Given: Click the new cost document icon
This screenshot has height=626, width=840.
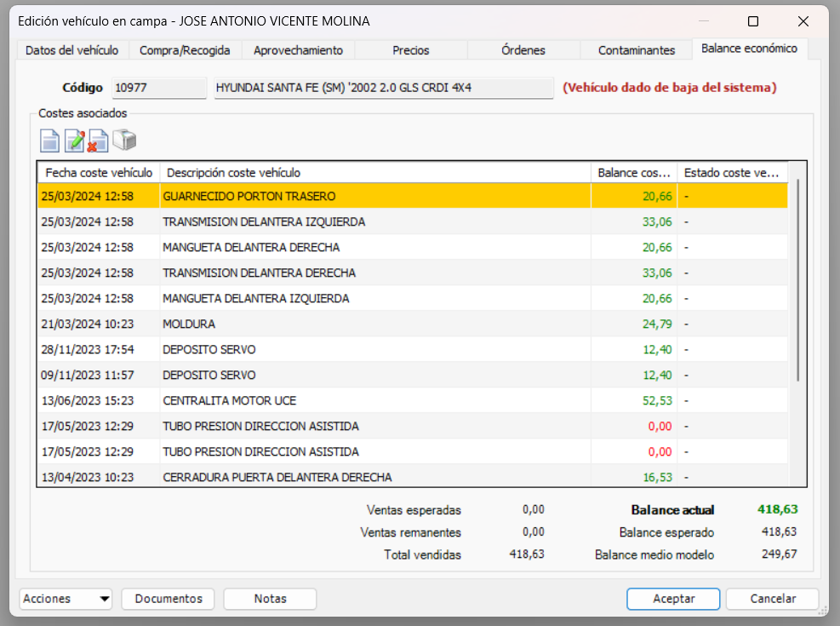Looking at the screenshot, I should (x=49, y=140).
